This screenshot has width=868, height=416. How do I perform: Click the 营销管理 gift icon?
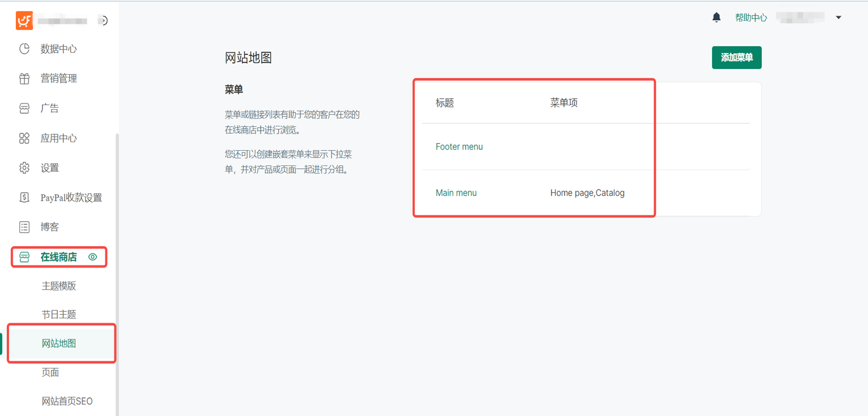[x=24, y=78]
